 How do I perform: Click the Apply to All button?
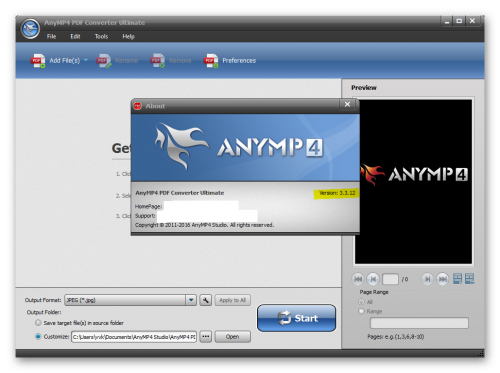click(233, 300)
